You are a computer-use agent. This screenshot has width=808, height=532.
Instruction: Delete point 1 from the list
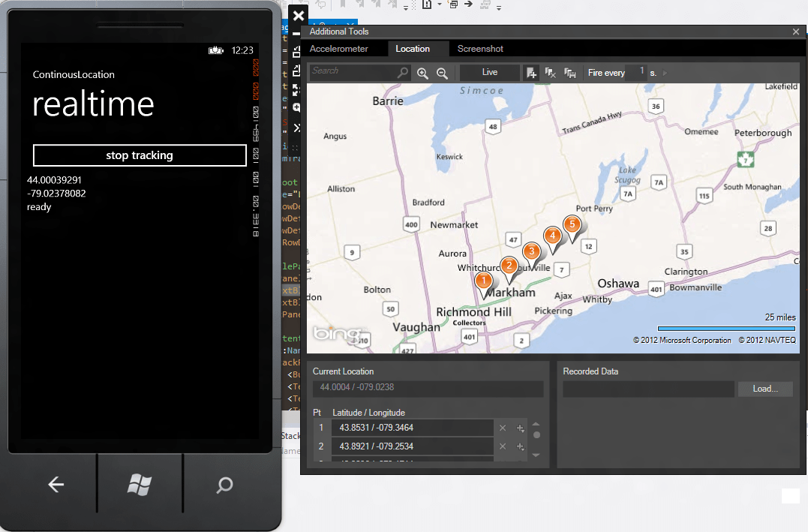tap(503, 428)
